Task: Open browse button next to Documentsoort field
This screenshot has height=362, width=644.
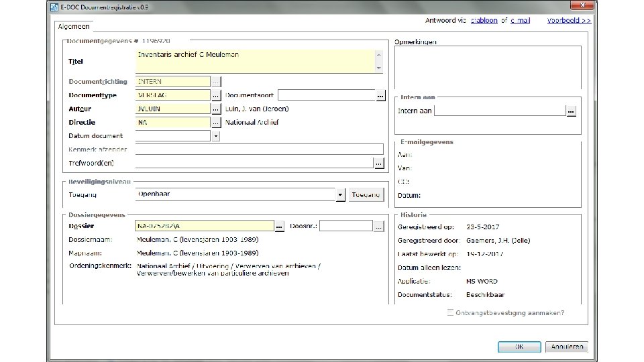Action: pos(380,95)
